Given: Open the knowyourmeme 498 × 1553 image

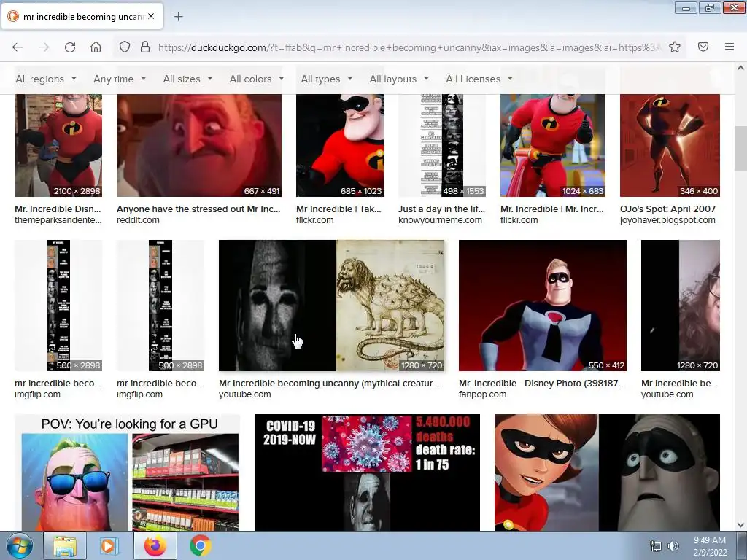Looking at the screenshot, I should 442,145.
